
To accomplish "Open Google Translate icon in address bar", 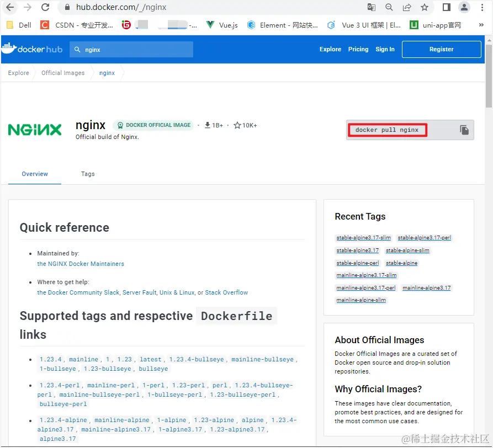I will pyautogui.click(x=372, y=7).
